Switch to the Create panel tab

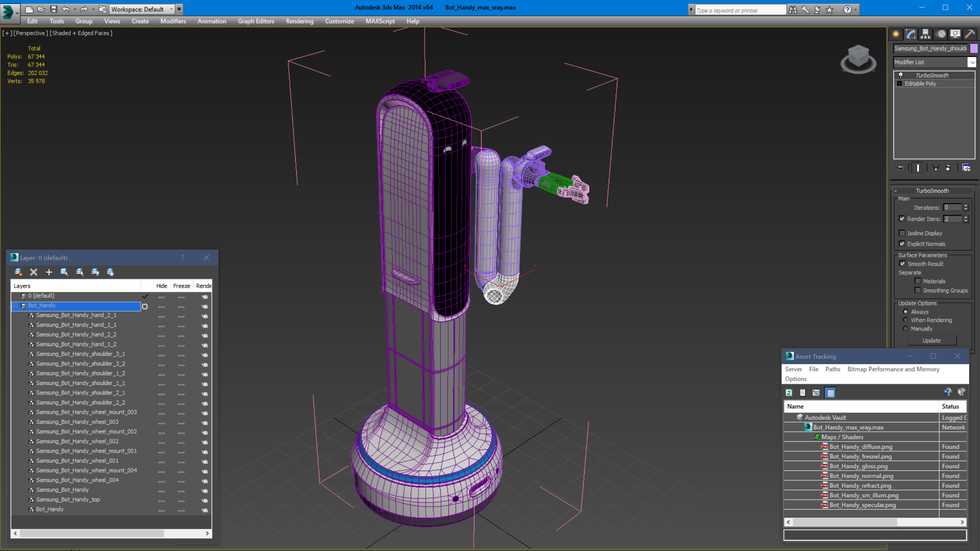click(x=896, y=34)
